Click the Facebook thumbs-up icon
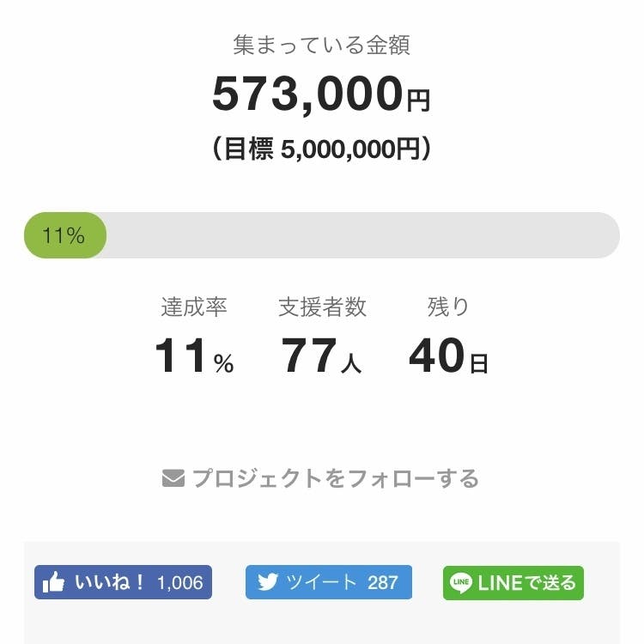 click(x=54, y=582)
